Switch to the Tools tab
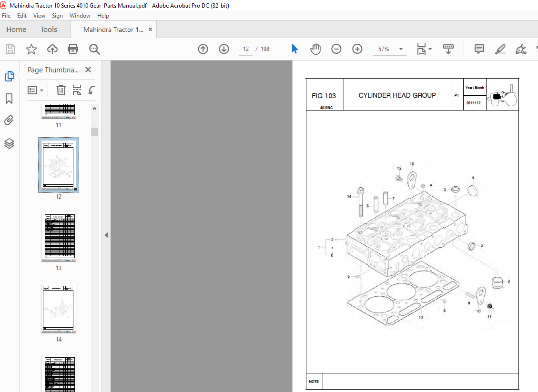The image size is (538, 392). click(x=49, y=30)
